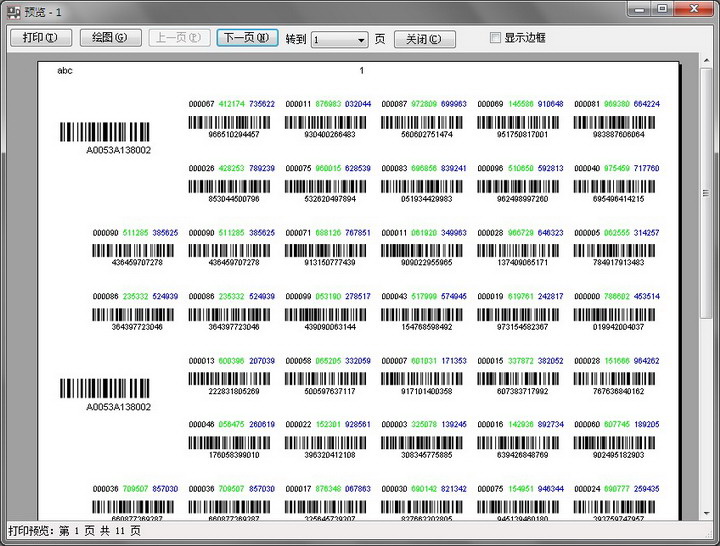Click the status bar text 打印预览: 第 1 页 共 11 页
Image resolution: width=720 pixels, height=546 pixels.
pos(74,531)
